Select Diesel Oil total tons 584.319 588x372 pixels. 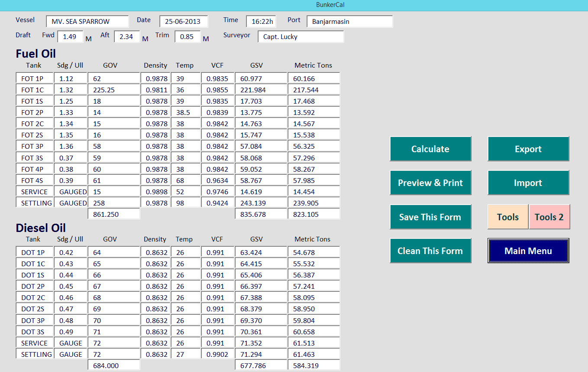[x=314, y=365]
